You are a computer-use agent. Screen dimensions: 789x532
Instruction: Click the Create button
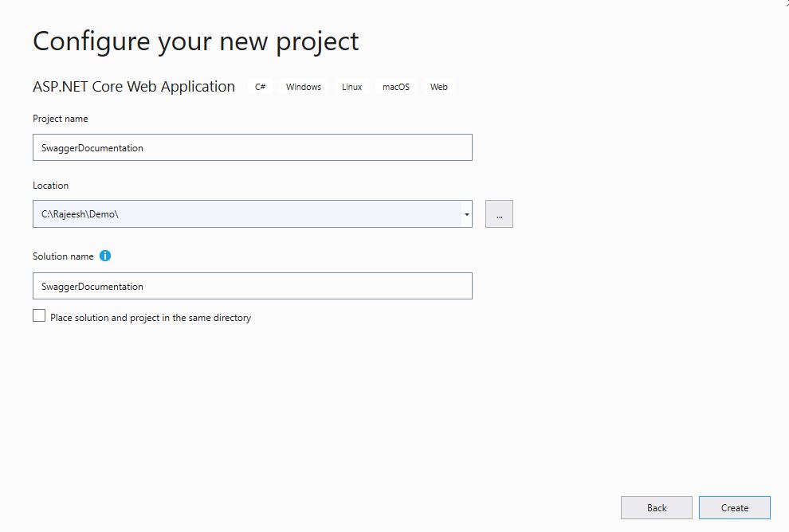coord(735,508)
